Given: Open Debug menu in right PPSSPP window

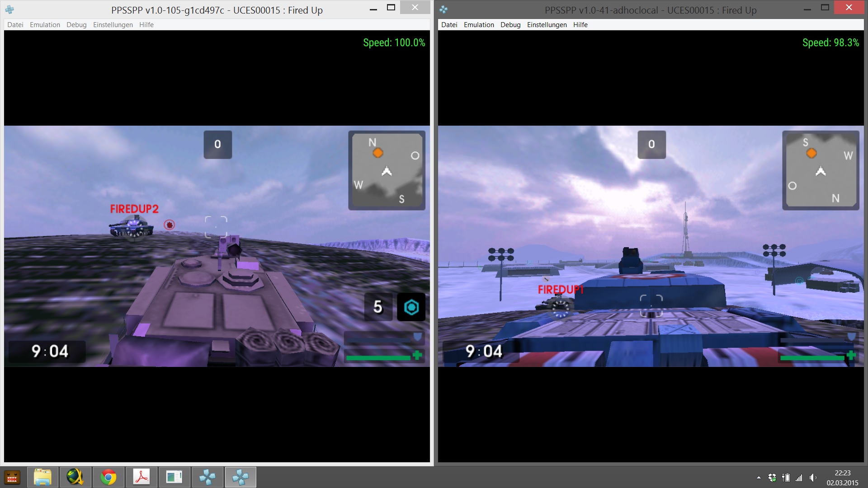Looking at the screenshot, I should (510, 25).
